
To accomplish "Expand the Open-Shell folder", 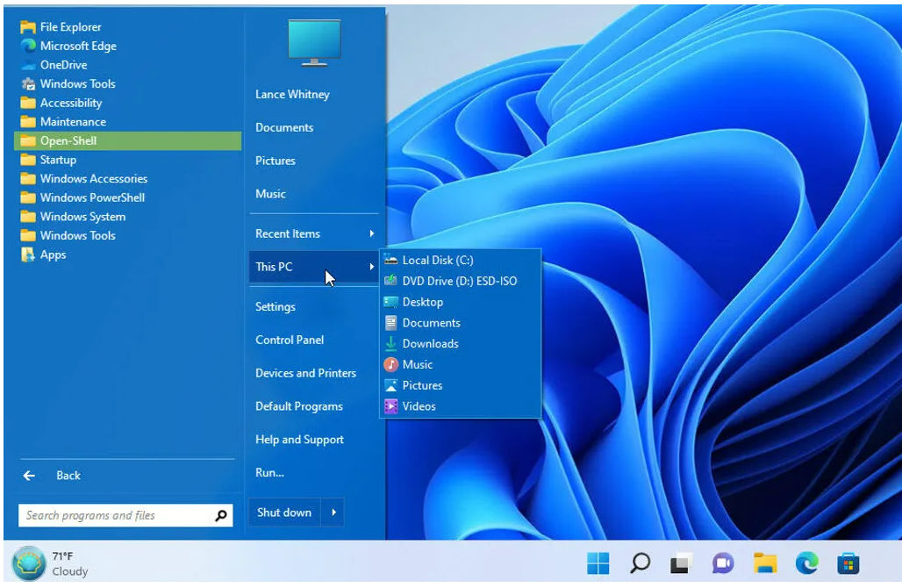I will pyautogui.click(x=68, y=140).
